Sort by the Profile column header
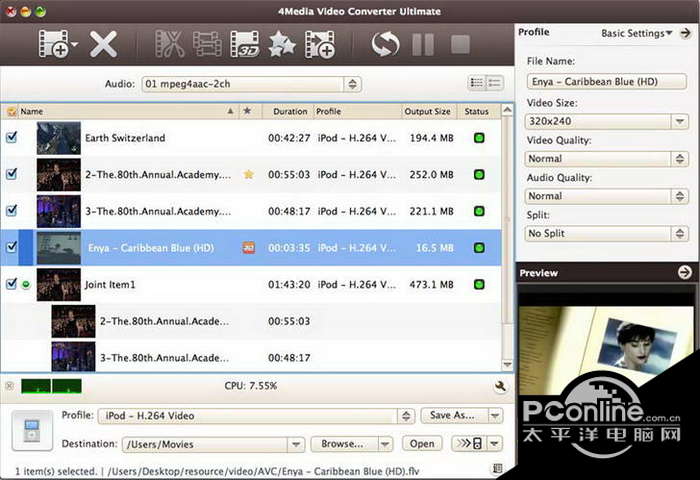Viewport: 700px width, 480px height. click(x=357, y=111)
